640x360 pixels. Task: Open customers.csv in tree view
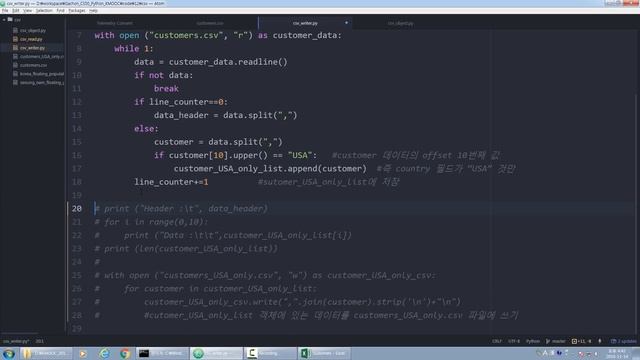tap(33, 65)
